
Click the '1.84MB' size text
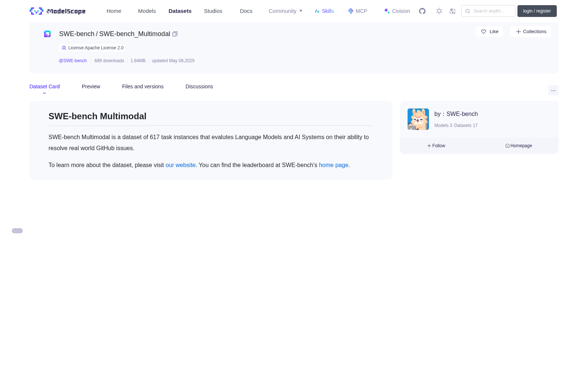[138, 61]
